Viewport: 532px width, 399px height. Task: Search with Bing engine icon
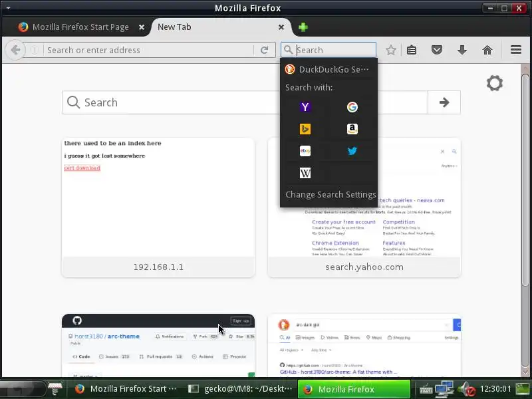point(305,129)
